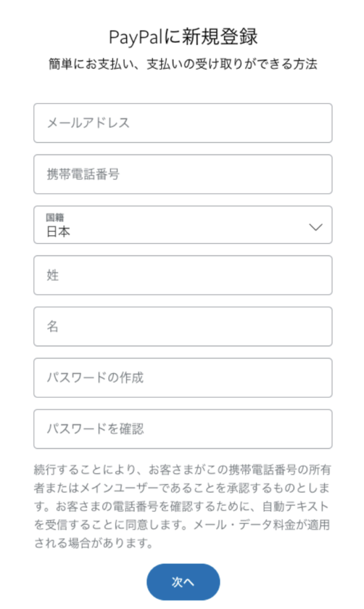Click the 簡単にお支払い subtitle text
Viewport: 364px width, 609px height.
(183, 64)
